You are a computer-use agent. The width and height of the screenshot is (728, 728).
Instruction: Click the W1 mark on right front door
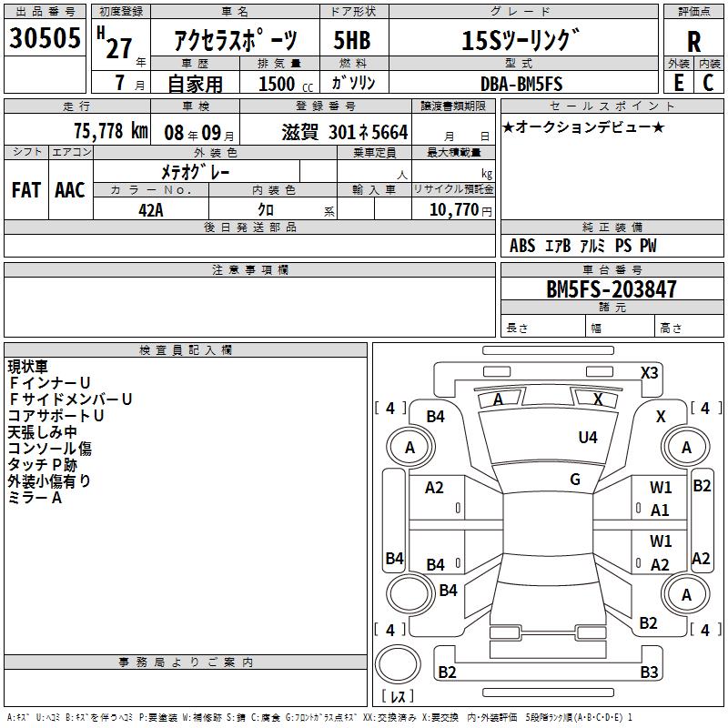[661, 488]
